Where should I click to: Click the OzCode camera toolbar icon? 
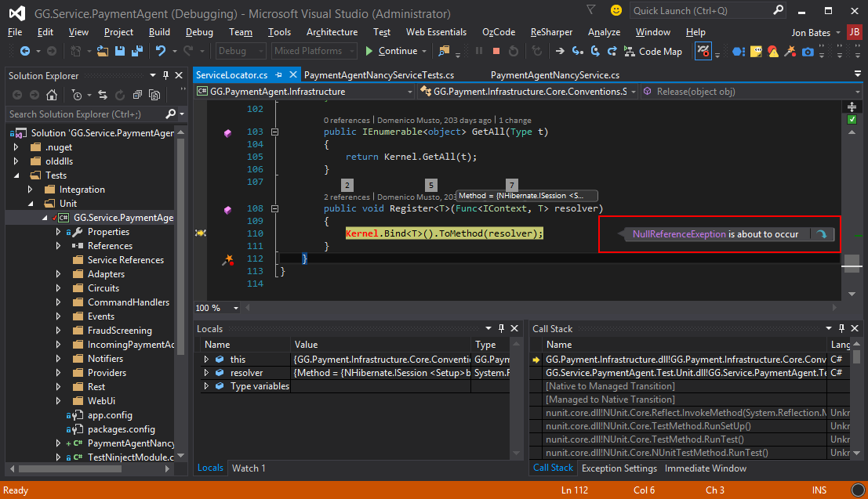point(808,51)
